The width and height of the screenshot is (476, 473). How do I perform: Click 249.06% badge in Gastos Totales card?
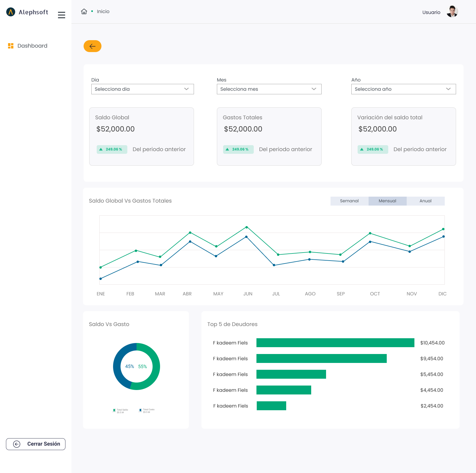click(x=238, y=149)
